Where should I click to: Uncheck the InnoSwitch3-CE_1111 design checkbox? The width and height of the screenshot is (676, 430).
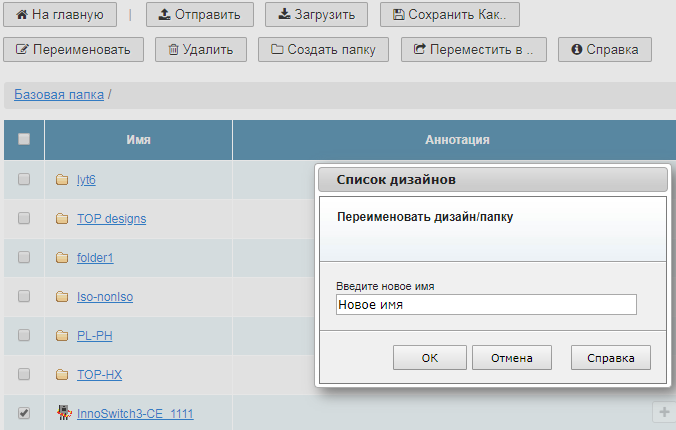tap(24, 412)
